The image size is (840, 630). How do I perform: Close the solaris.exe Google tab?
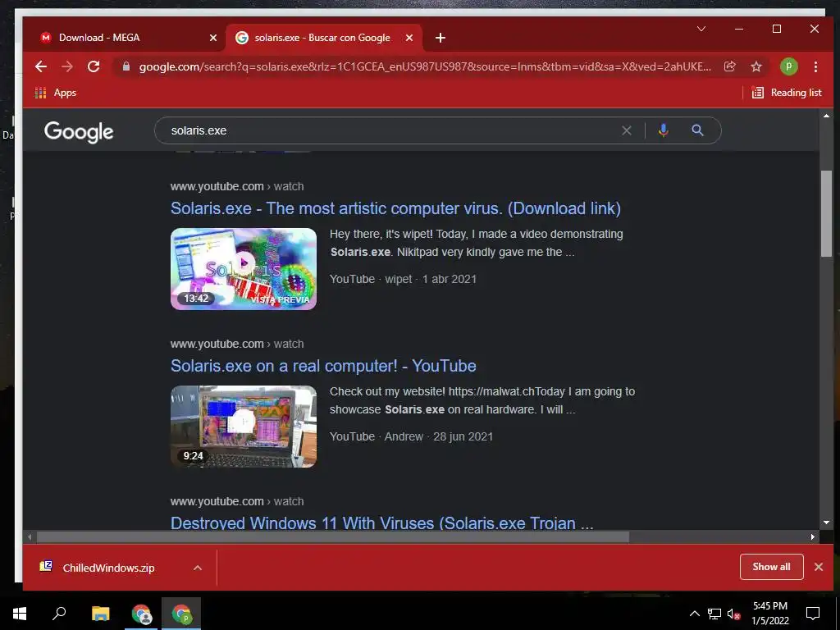click(409, 38)
